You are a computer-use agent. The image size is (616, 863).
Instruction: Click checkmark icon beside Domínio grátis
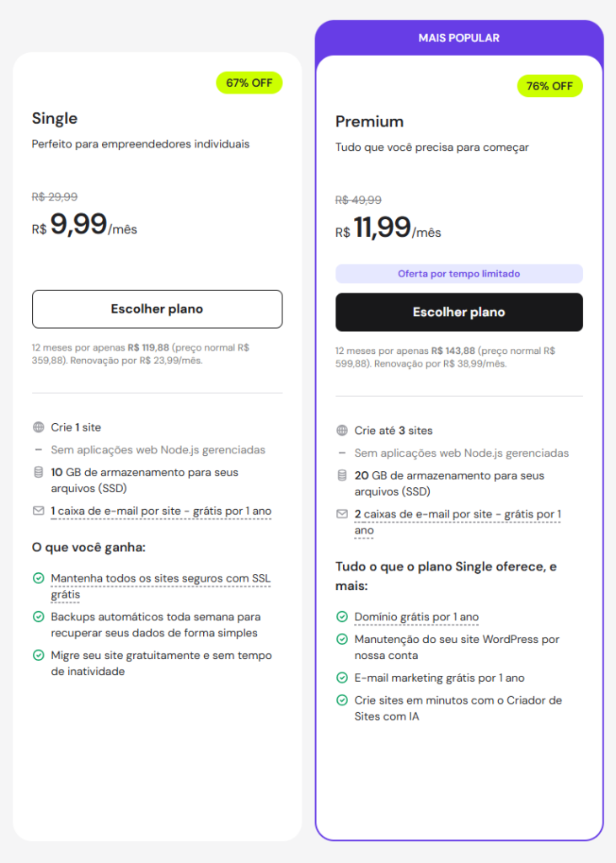pos(341,617)
